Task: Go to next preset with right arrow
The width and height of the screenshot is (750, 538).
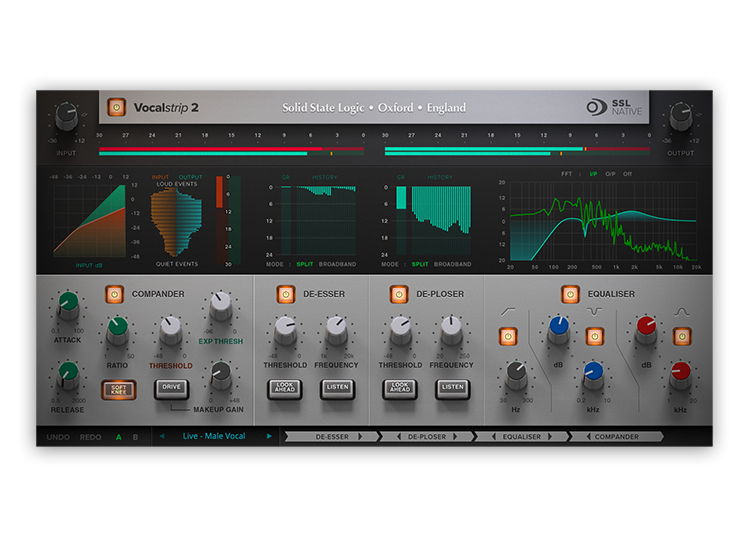Action: 269,436
